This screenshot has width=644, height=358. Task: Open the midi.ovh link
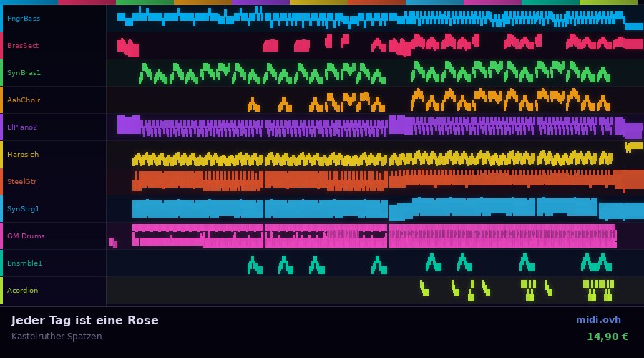(x=598, y=319)
